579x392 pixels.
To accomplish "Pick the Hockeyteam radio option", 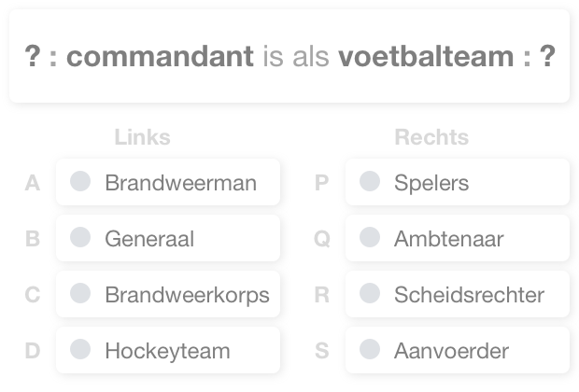I will click(x=81, y=349).
